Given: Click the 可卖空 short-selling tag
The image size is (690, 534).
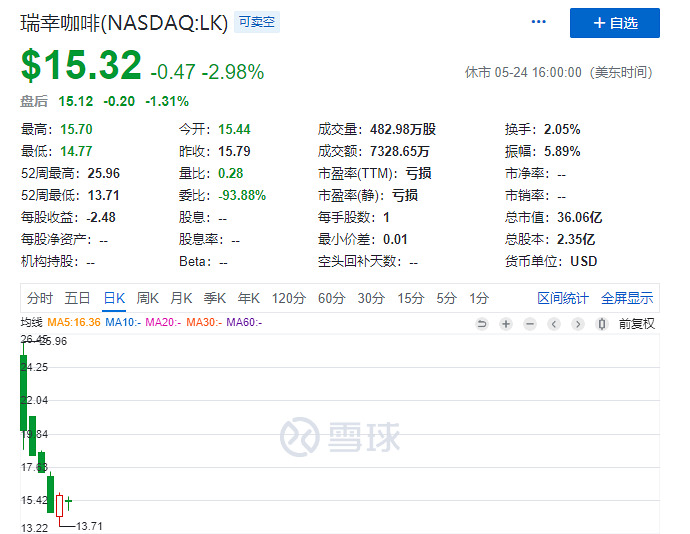Looking at the screenshot, I should click(x=257, y=22).
